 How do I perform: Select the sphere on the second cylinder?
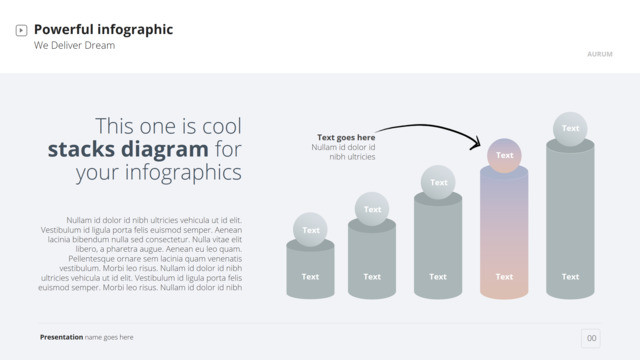coord(372,209)
